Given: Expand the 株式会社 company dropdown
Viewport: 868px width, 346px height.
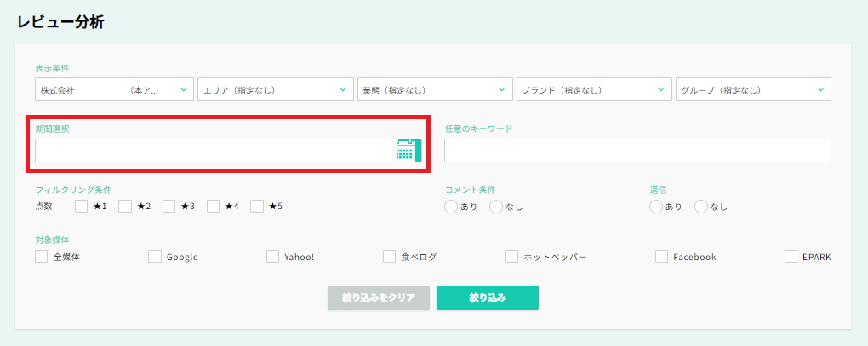Looking at the screenshot, I should click(115, 89).
